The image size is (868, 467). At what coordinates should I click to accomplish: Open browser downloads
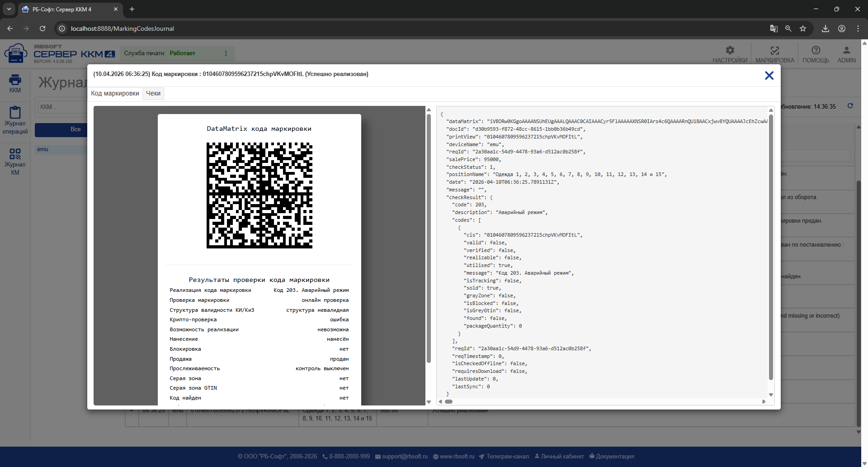coord(826,29)
